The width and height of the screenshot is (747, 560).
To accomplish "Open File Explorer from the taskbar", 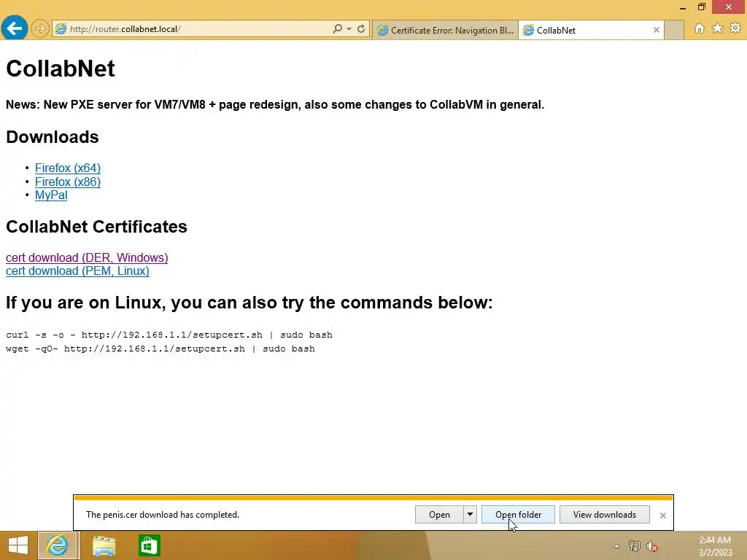I will point(104,545).
